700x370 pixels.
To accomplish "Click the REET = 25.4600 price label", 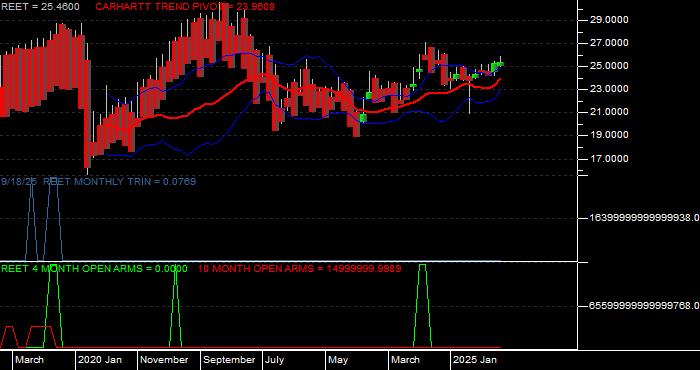I will pyautogui.click(x=40, y=7).
